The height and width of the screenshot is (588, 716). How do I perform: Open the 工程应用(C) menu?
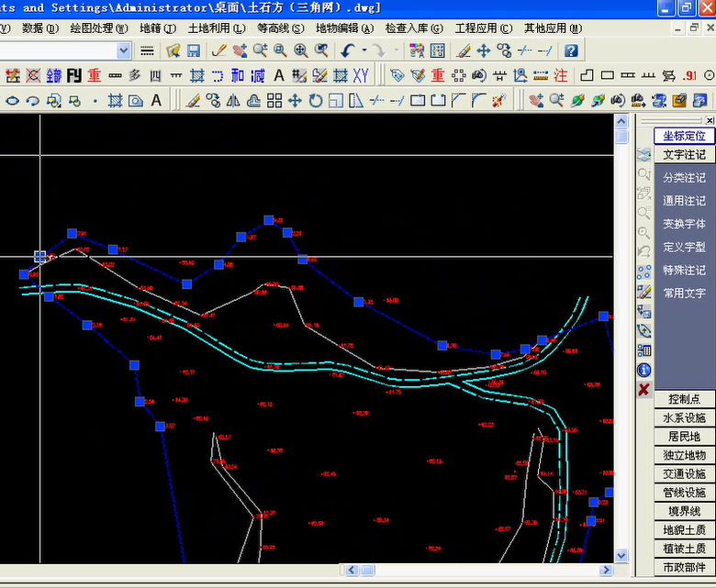[484, 28]
